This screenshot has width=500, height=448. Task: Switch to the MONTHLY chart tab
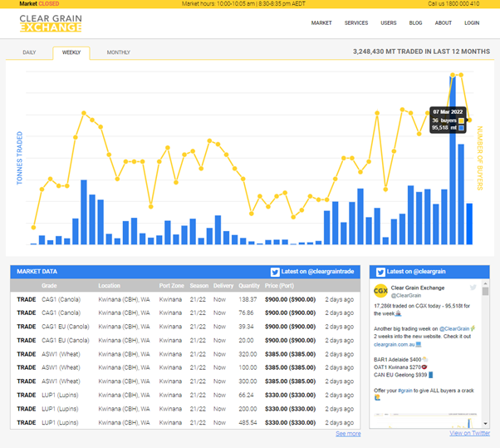[x=119, y=52]
